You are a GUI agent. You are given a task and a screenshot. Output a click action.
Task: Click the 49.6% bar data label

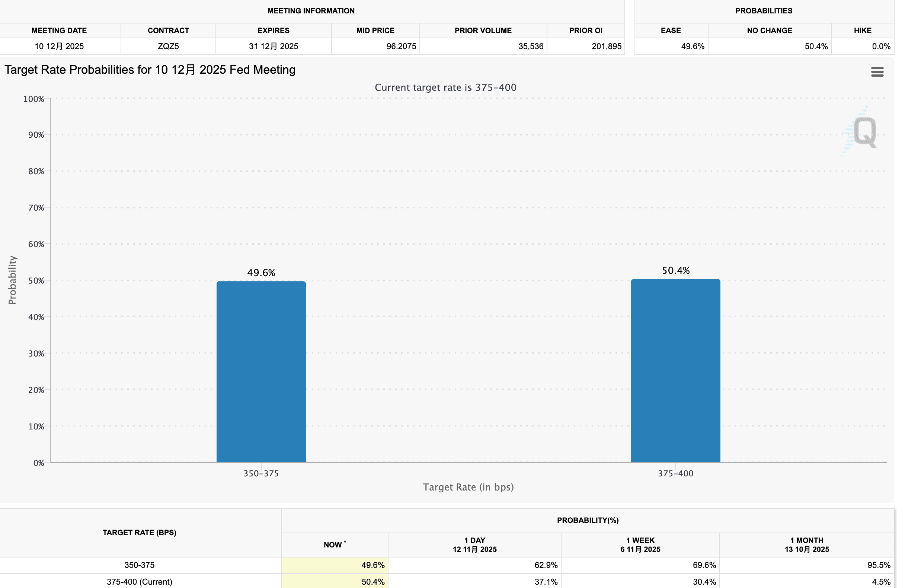pyautogui.click(x=261, y=272)
